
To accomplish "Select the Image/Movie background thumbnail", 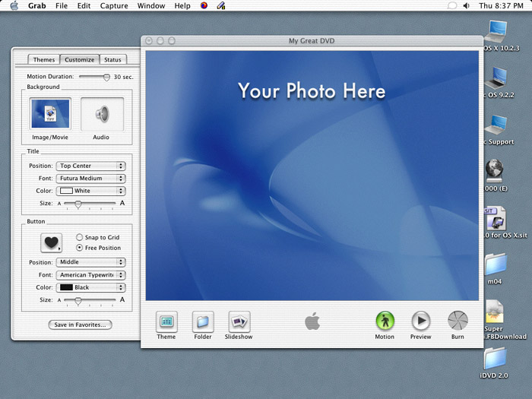I will pos(51,115).
